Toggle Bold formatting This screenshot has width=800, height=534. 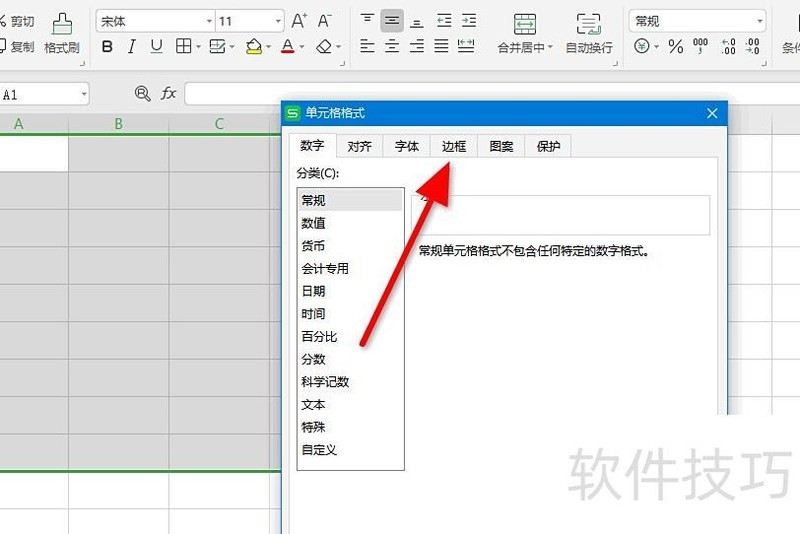(107, 47)
